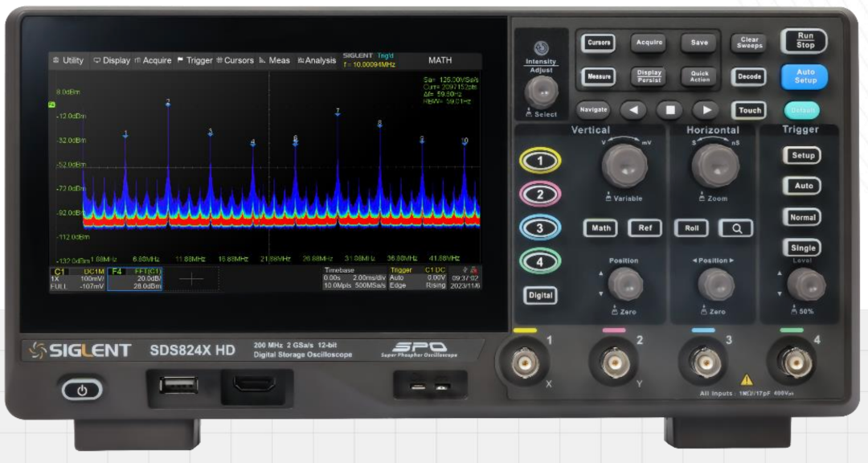Toggle channel 4 green button
Viewport: 868px width, 463px height.
click(x=540, y=261)
